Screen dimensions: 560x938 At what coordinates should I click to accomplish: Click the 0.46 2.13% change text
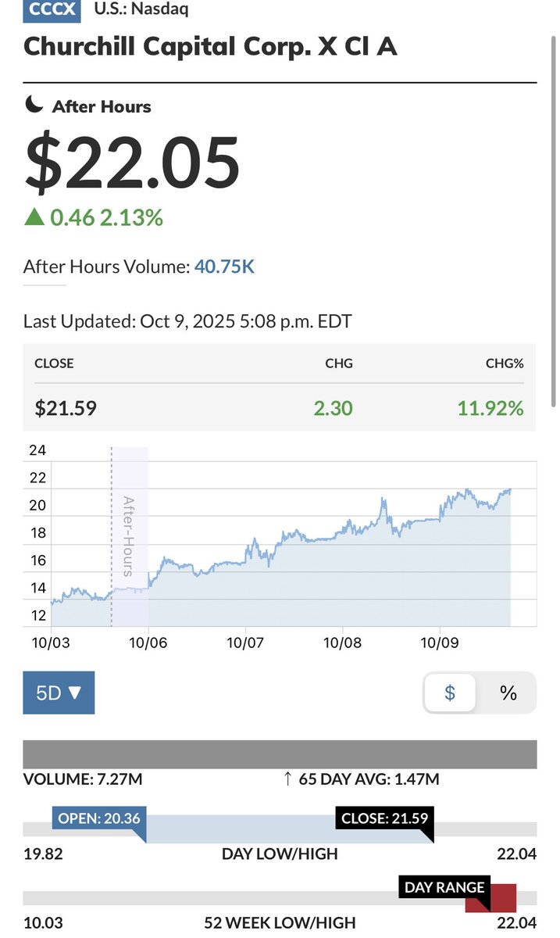(x=107, y=217)
